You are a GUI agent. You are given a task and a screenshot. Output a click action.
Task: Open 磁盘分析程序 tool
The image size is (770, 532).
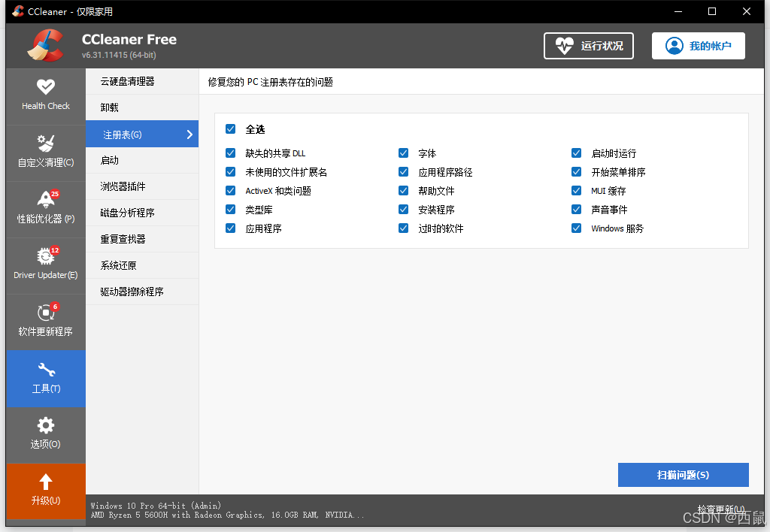[x=142, y=213]
